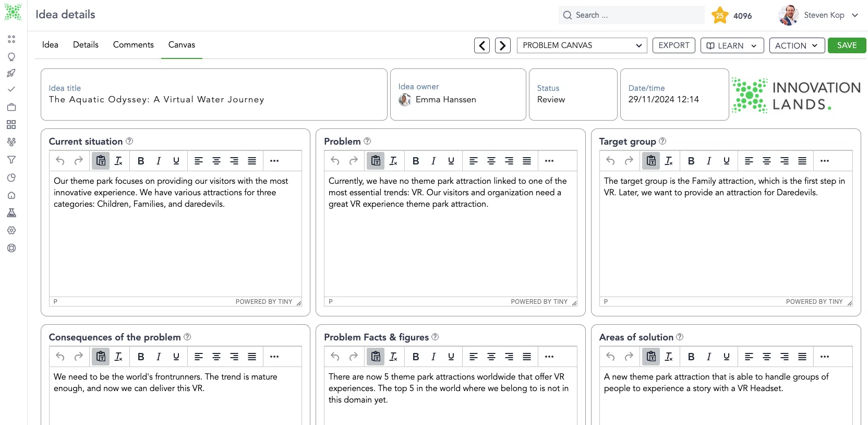868x425 pixels.
Task: Click the lightbulb ideas icon in sidebar
Action: [x=11, y=57]
